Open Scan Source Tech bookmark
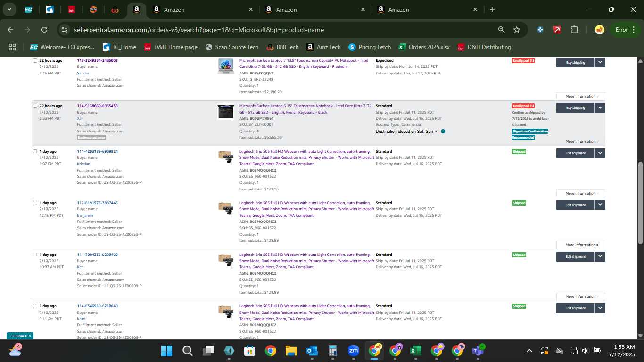The image size is (644, 362). point(232,47)
